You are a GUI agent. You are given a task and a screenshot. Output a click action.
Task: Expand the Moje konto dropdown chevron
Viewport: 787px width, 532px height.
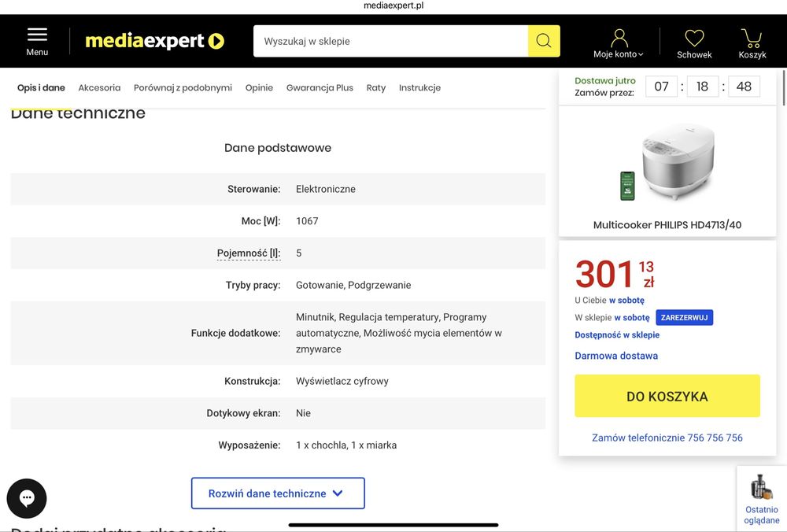(x=641, y=55)
